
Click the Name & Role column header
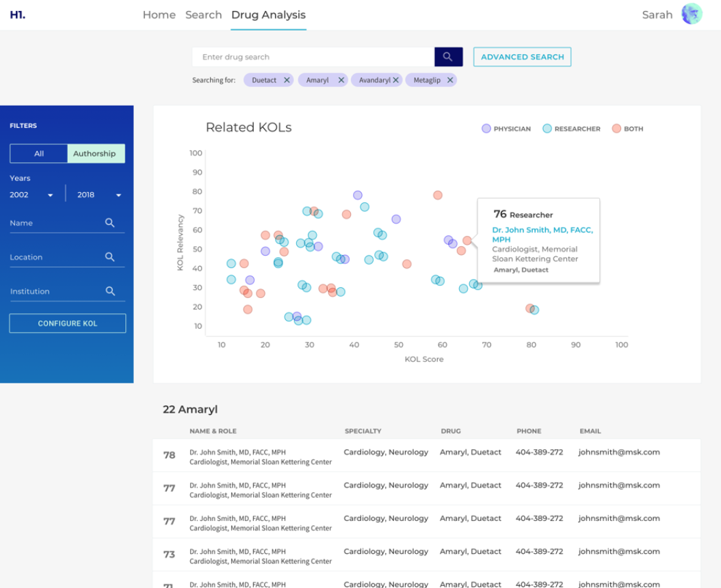coord(213,431)
